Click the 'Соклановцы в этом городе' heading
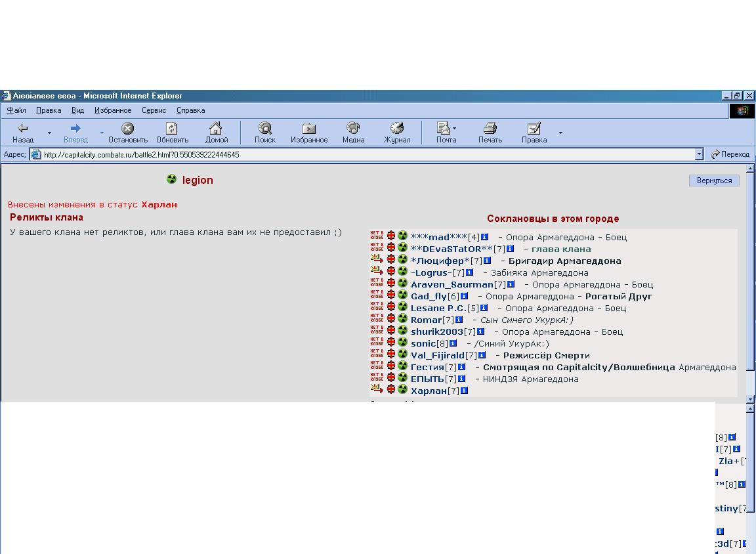This screenshot has width=756, height=554. [x=553, y=219]
